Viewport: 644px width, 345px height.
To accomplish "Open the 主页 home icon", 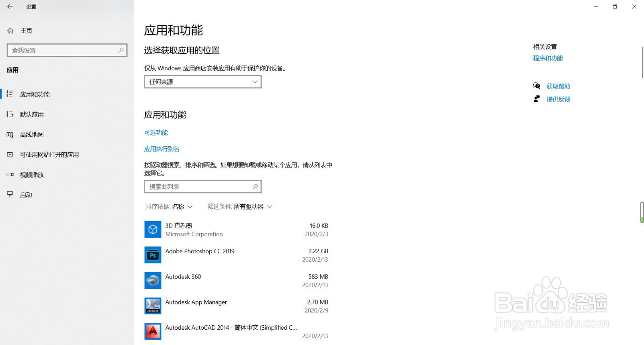I will tap(10, 31).
